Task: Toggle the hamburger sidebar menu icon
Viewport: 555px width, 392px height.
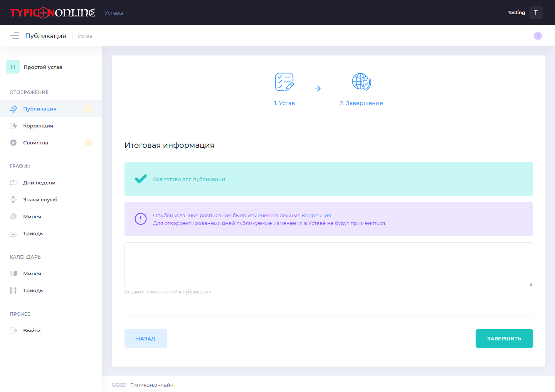Action: coord(14,36)
